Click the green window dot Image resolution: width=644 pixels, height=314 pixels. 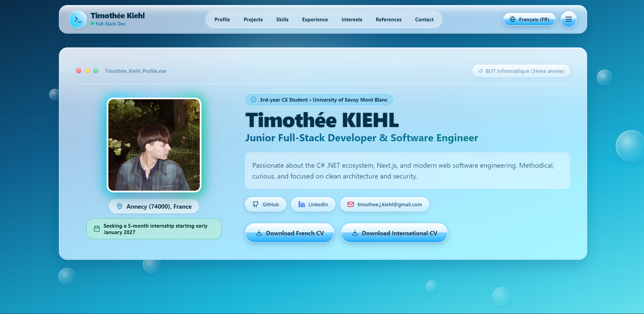coord(96,71)
